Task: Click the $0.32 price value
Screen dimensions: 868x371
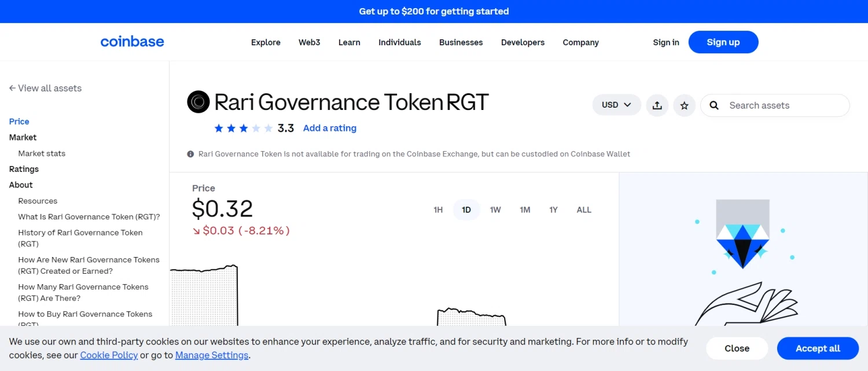Action: [223, 209]
